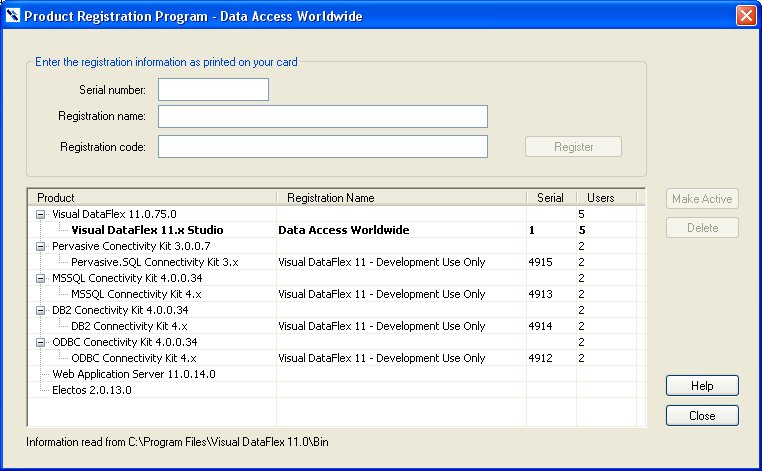Click the app icon in the title bar
762x471 pixels.
pyautogui.click(x=13, y=16)
